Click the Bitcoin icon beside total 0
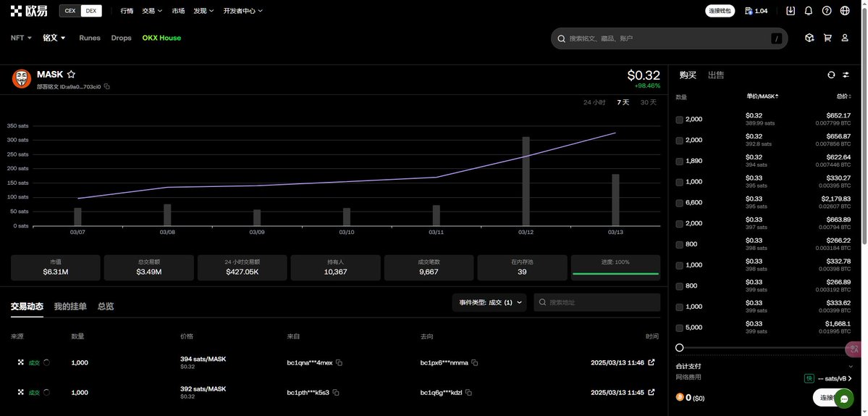Screen dimensions: 868x416 (680, 398)
